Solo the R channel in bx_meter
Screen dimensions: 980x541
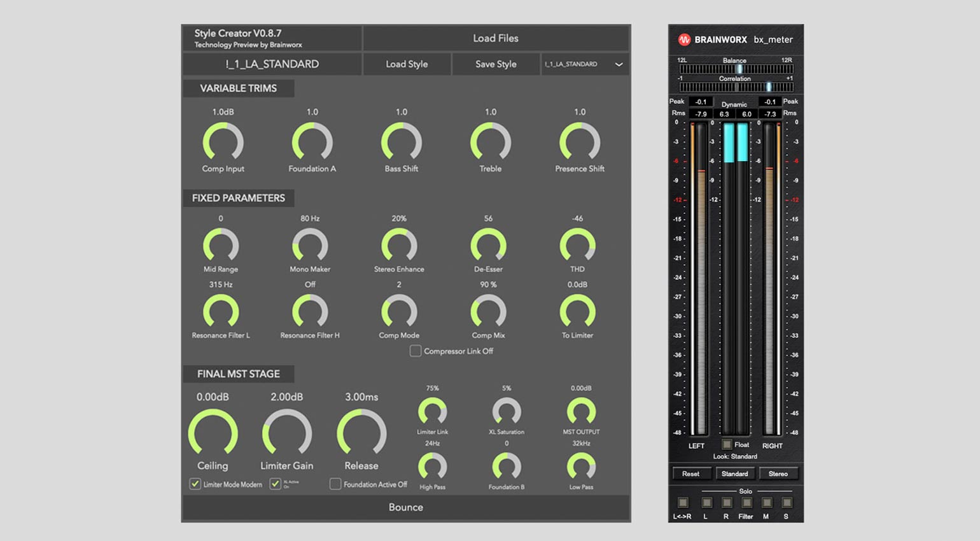point(727,502)
